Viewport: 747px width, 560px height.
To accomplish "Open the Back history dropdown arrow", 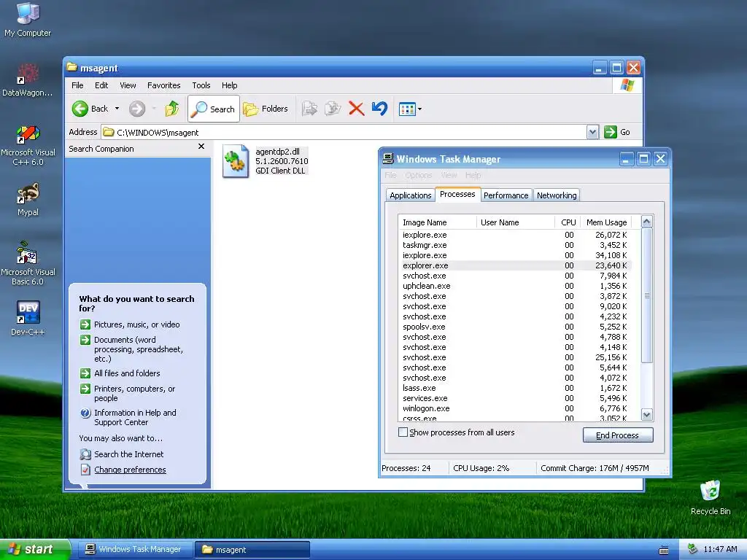I will tap(117, 109).
